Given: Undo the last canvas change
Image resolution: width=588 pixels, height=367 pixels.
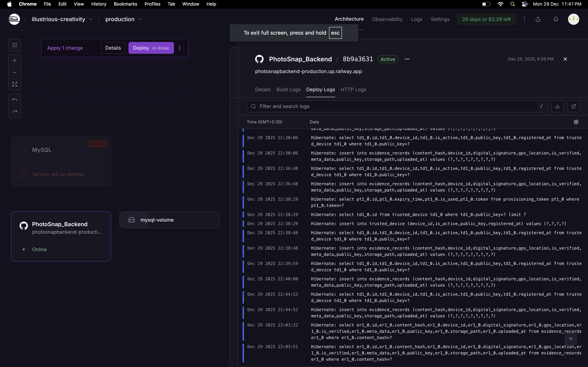Looking at the screenshot, I should point(15,100).
